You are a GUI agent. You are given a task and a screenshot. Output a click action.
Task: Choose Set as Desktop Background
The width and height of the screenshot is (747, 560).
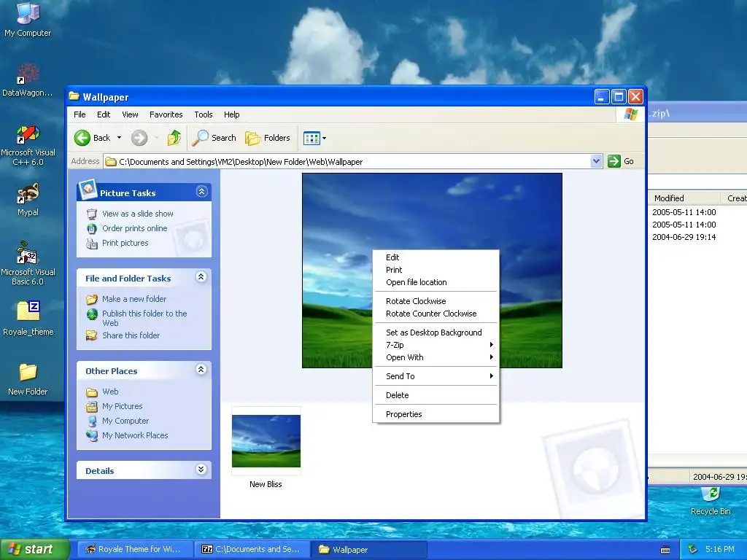[436, 332]
